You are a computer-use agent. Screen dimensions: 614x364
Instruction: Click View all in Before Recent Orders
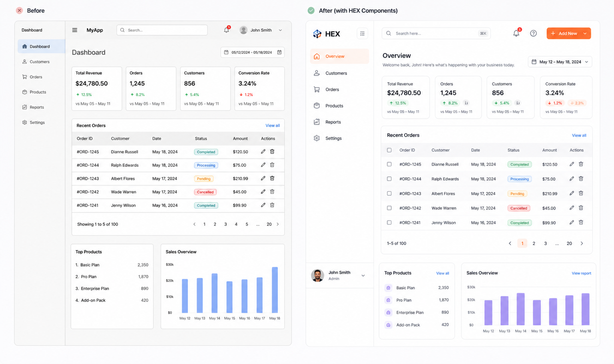[x=272, y=125]
